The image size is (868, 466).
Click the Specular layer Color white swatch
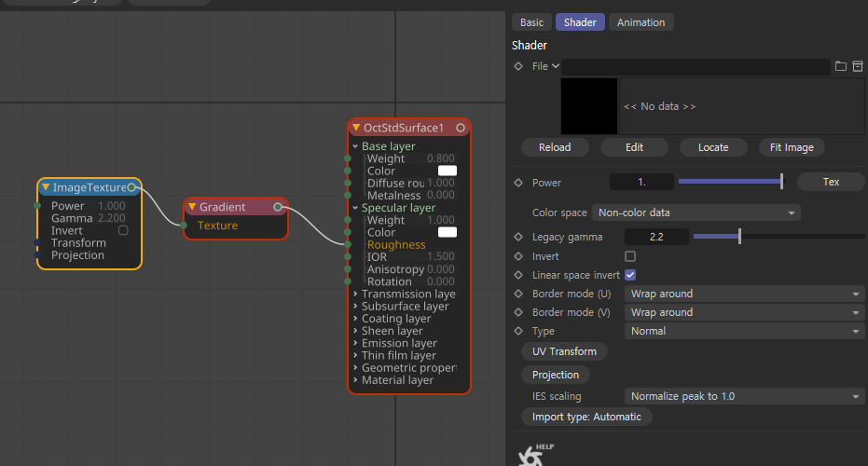pos(448,232)
